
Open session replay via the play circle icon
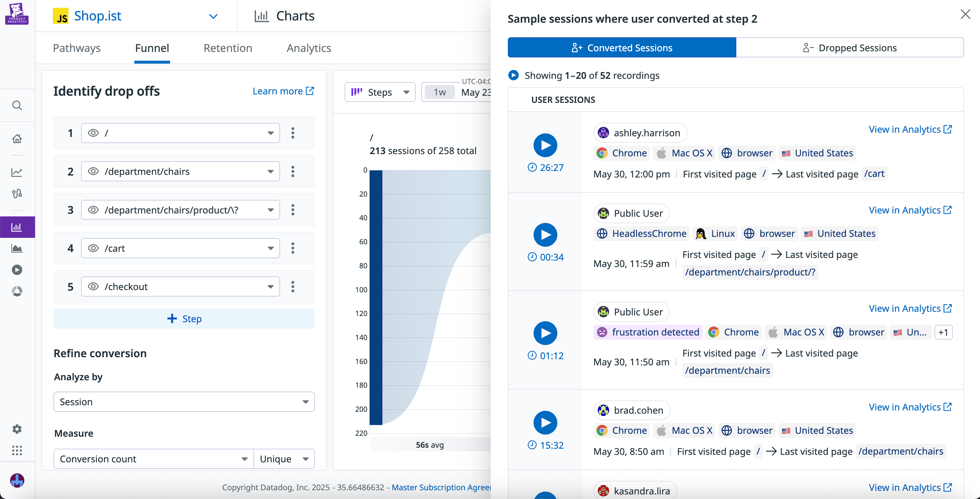tap(17, 270)
